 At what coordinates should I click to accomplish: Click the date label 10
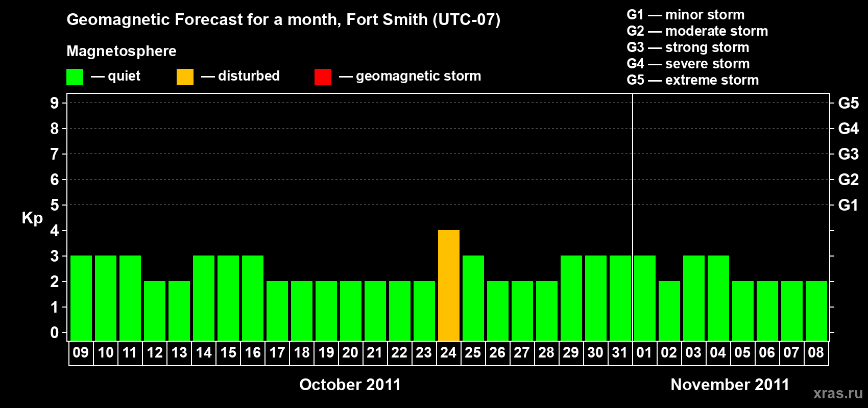[106, 352]
